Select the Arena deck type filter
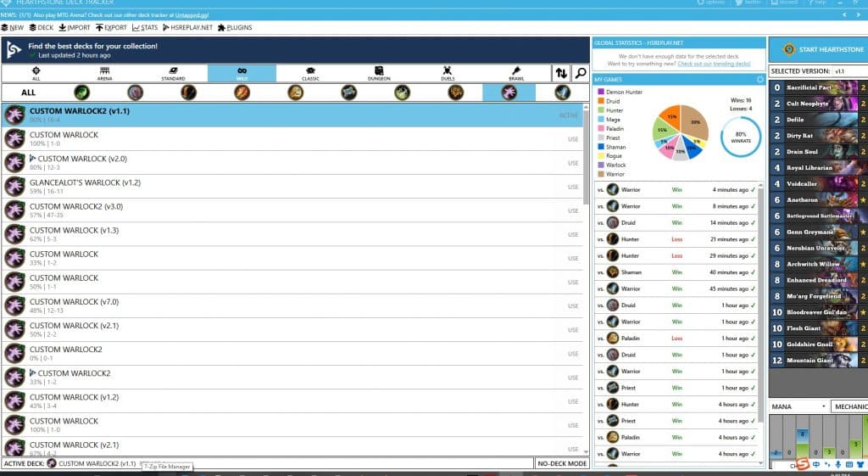 pyautogui.click(x=105, y=73)
